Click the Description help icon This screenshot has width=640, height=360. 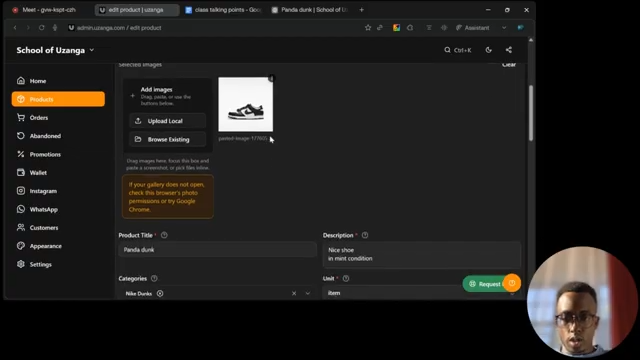tap(365, 235)
